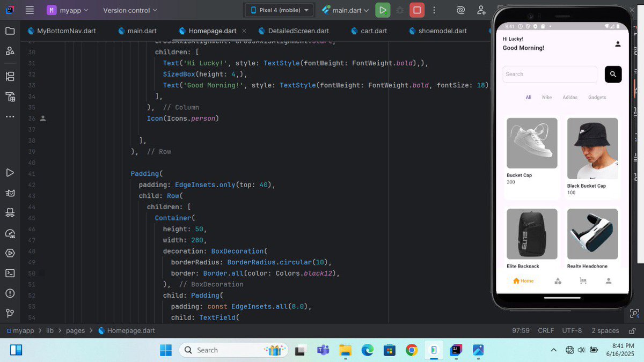Viewport: 644px width, 362px height.
Task: Open the Project folder tool window
Action: click(10, 31)
